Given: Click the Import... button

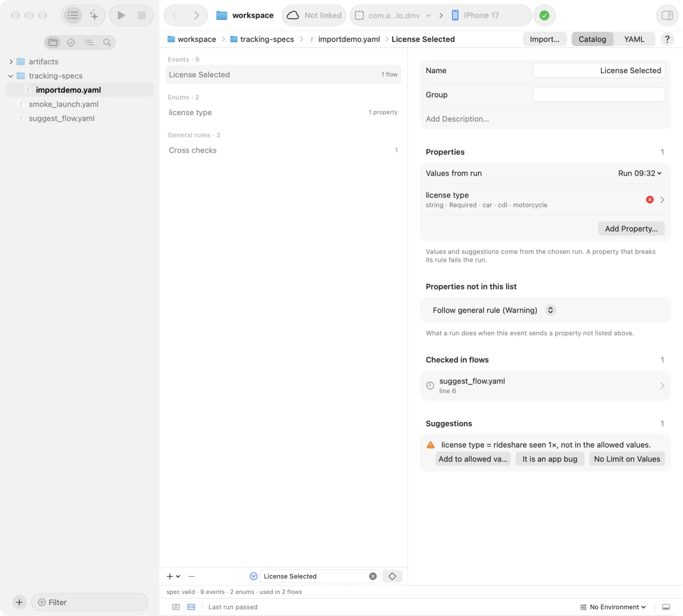Looking at the screenshot, I should 545,39.
